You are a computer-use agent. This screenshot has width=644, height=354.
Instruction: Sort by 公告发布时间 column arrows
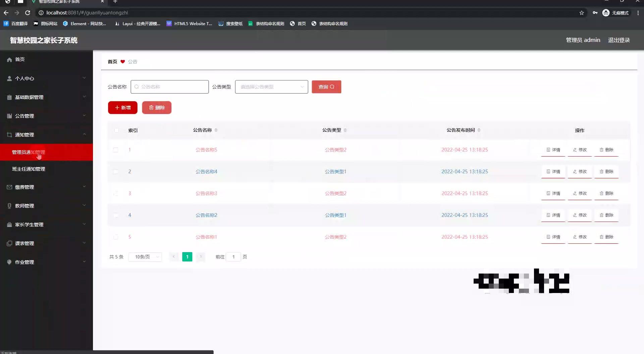(479, 130)
